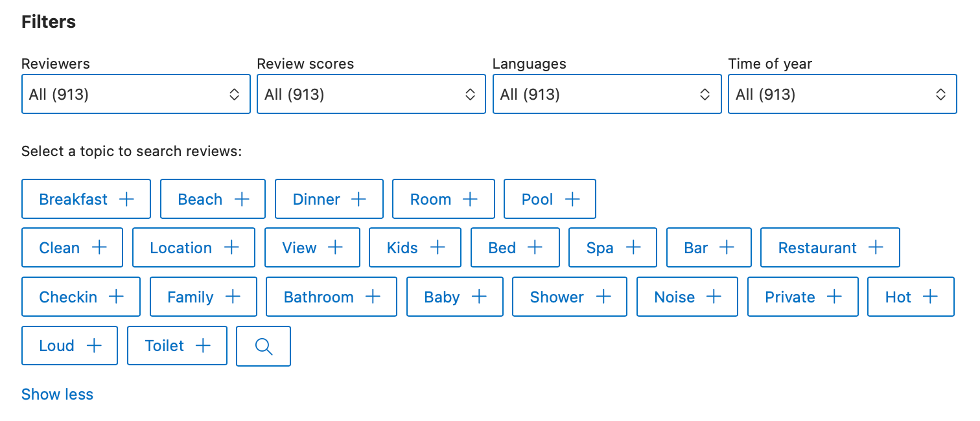Click the plus icon on the Breakfast topic
Screen dimensions: 980x421
pos(127,199)
